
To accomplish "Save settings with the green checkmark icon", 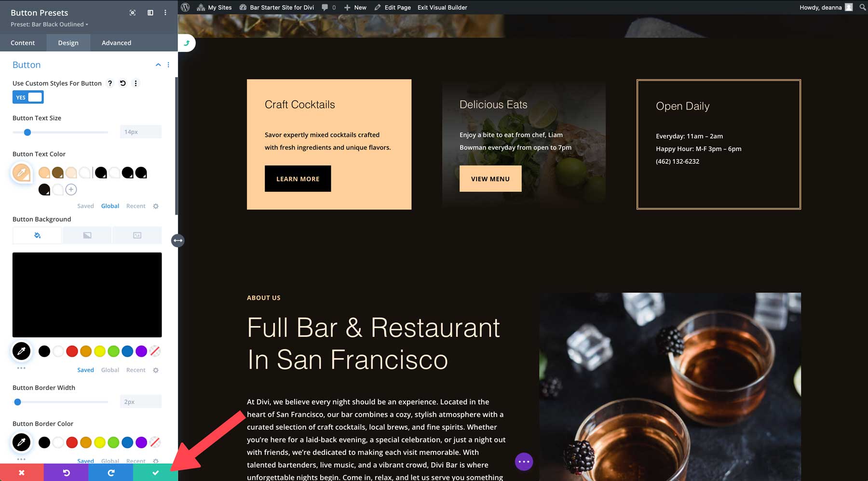I will click(155, 473).
